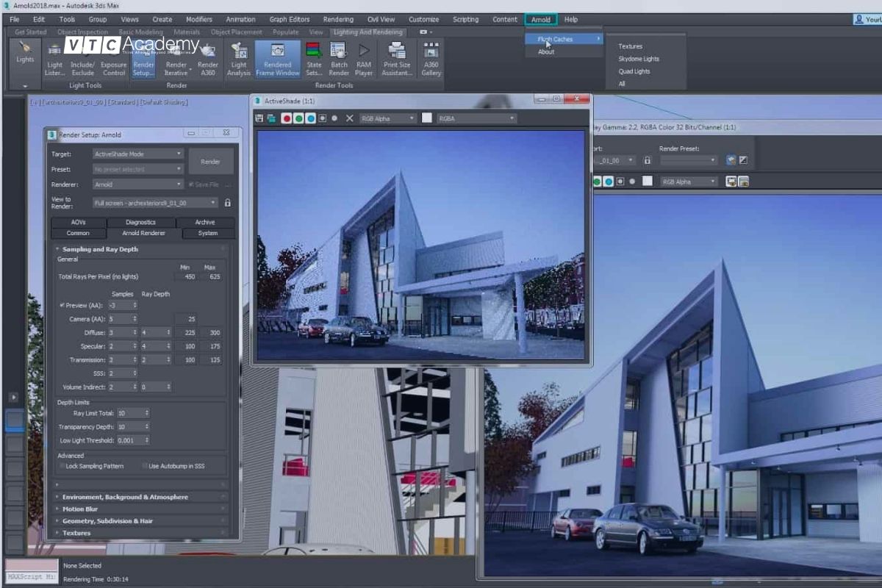This screenshot has height=588, width=882.
Task: Click the State Sets icon
Action: click(x=314, y=65)
